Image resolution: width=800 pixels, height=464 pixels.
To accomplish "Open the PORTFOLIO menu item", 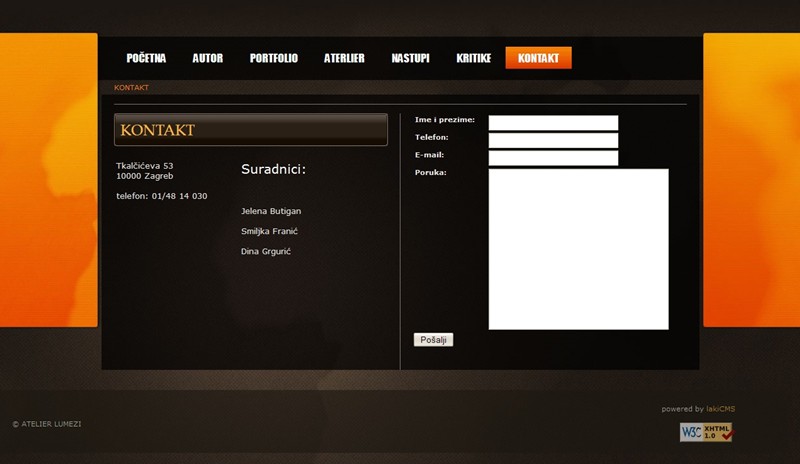I will point(273,58).
